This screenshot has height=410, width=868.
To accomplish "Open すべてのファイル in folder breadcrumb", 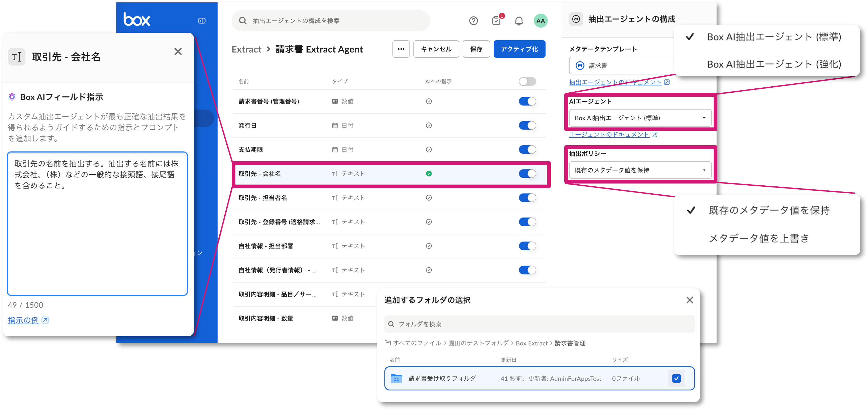I will point(417,343).
